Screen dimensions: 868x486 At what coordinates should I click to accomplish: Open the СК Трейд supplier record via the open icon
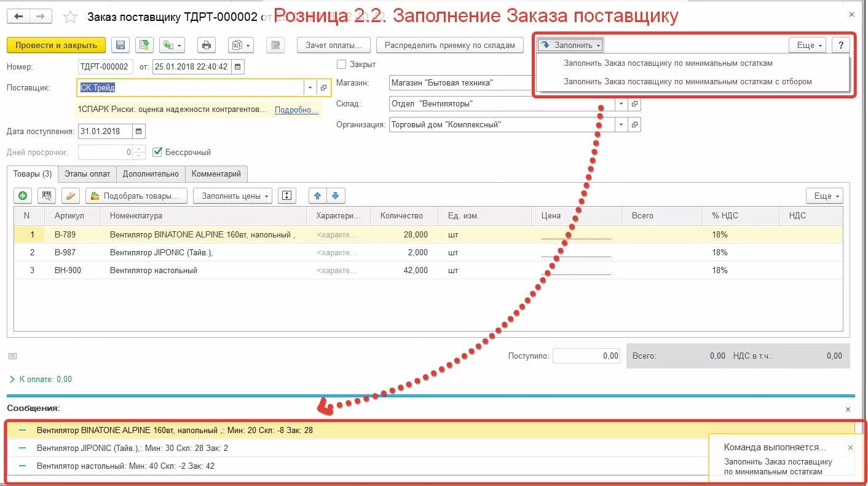pos(323,88)
